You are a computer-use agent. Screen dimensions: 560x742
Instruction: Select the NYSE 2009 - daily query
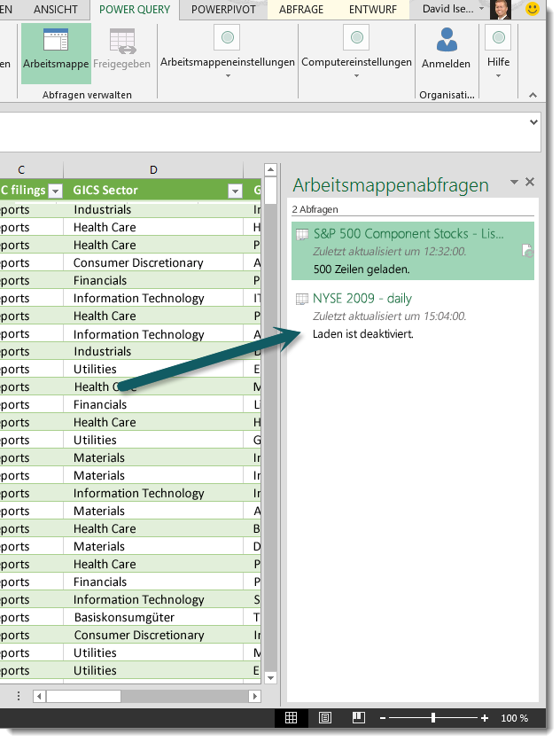click(x=413, y=316)
